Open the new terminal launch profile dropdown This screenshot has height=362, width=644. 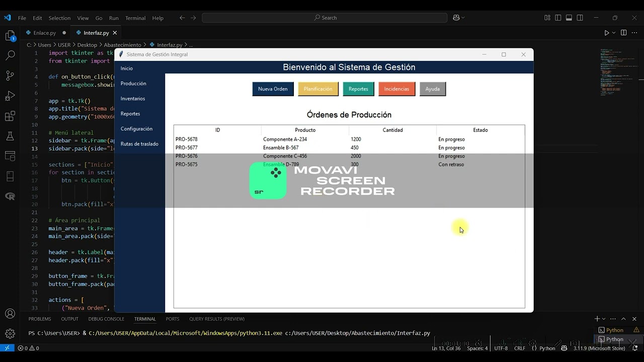click(x=604, y=319)
